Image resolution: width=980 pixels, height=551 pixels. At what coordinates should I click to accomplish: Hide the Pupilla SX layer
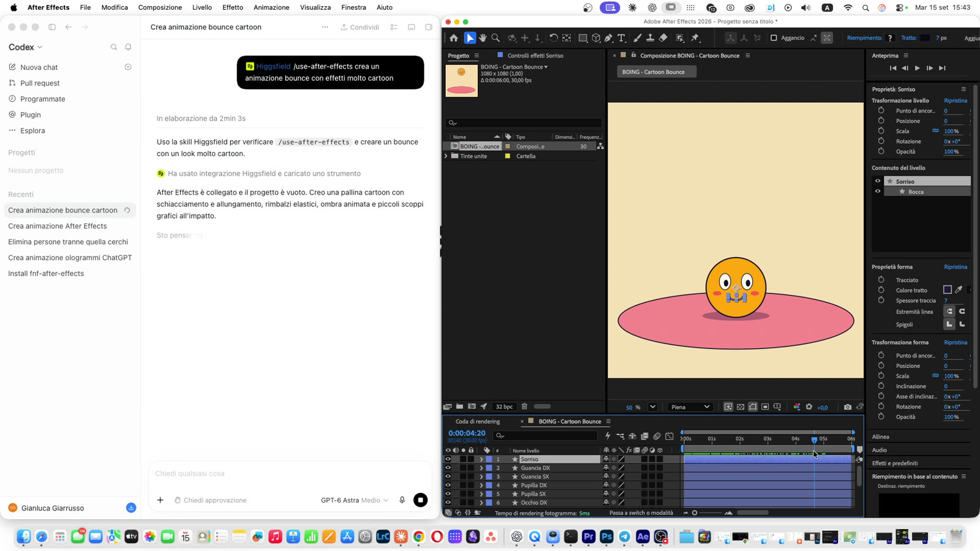point(448,493)
